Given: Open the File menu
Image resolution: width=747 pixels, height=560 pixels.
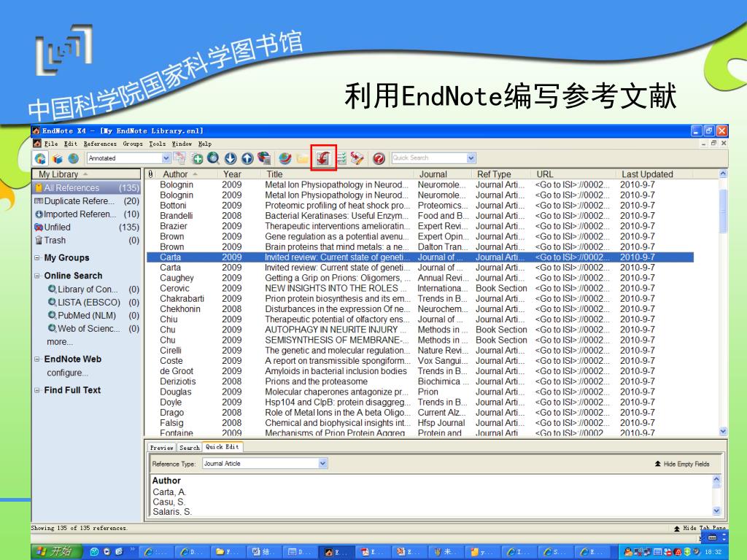Looking at the screenshot, I should pyautogui.click(x=51, y=144).
